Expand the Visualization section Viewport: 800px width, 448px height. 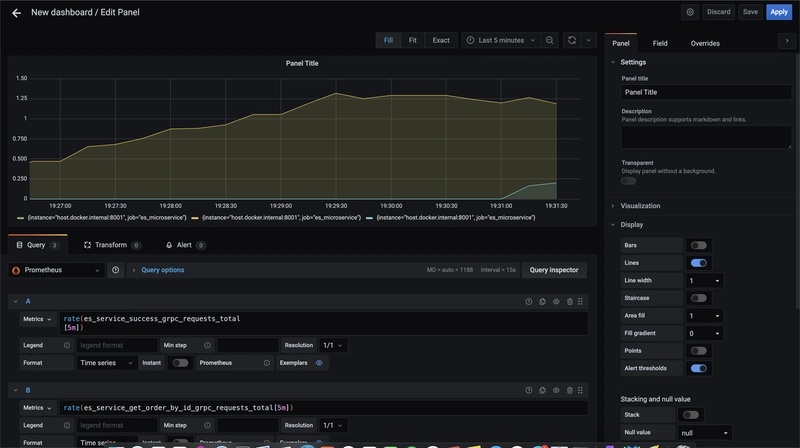coord(640,206)
